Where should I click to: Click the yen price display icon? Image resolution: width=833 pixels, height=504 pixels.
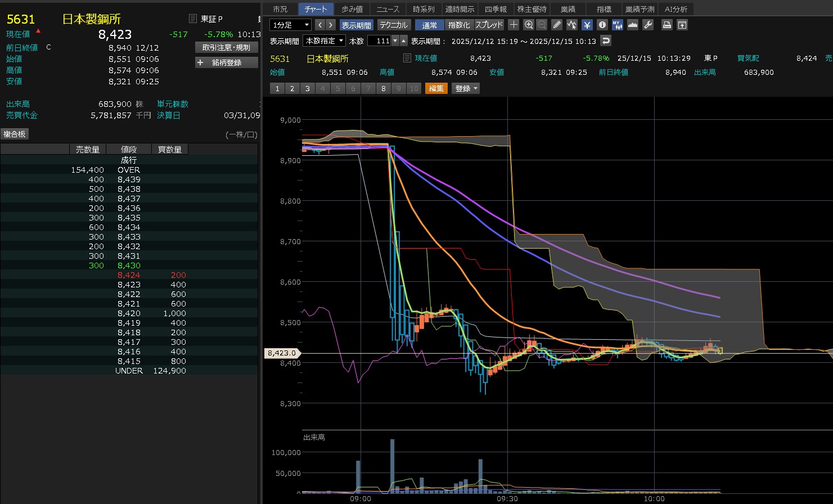click(587, 25)
